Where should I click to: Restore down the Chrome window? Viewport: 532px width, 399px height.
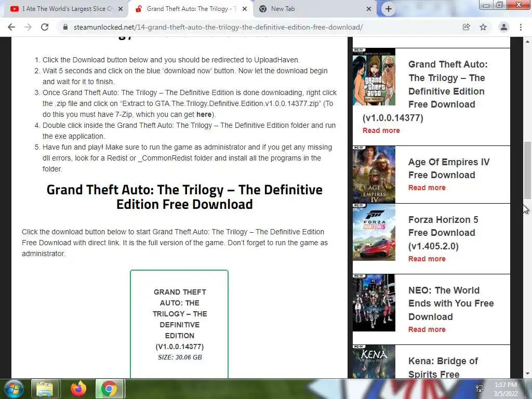[x=500, y=5]
